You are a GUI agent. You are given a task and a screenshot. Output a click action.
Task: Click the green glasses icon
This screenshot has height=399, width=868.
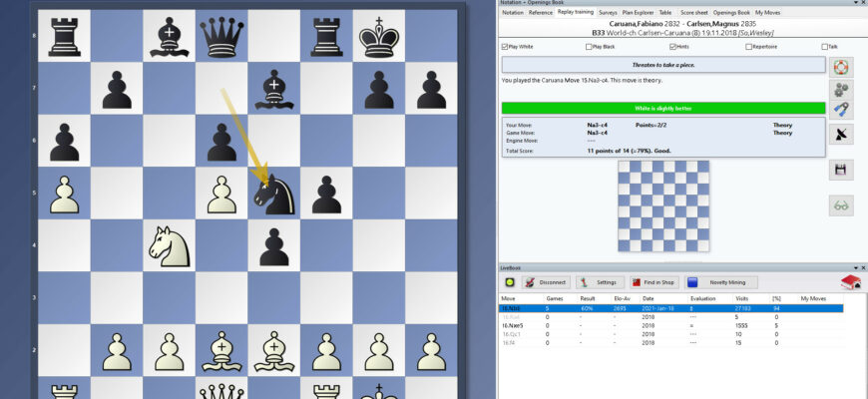(841, 204)
